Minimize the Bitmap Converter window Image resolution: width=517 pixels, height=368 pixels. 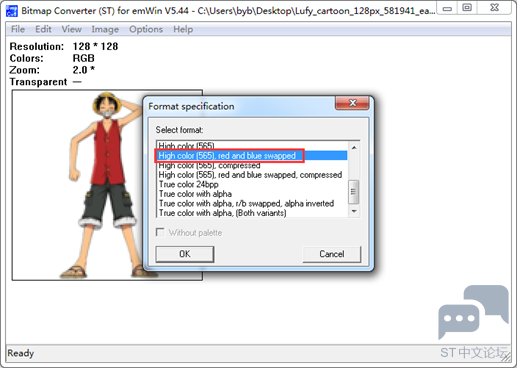click(447, 8)
